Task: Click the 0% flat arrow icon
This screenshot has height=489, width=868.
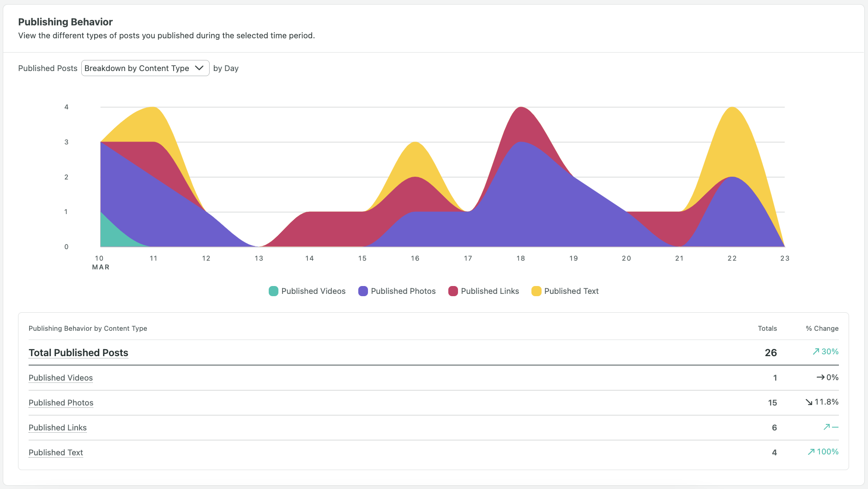Action: point(820,377)
